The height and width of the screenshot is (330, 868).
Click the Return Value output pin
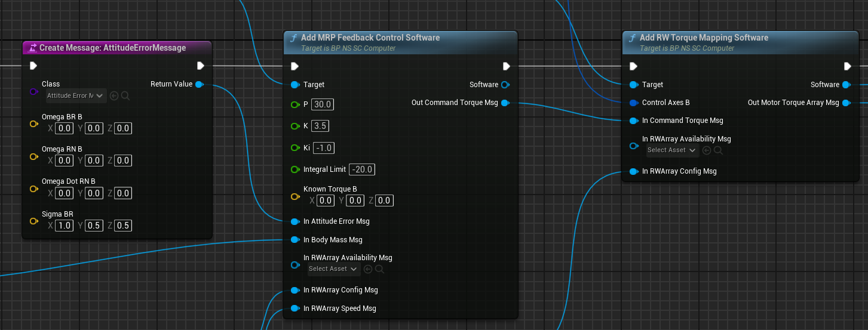[199, 84]
